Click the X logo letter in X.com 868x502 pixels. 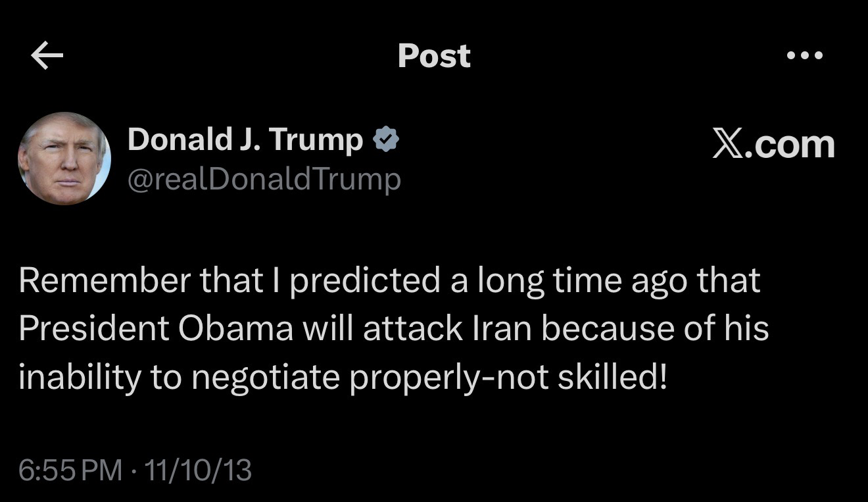coord(729,143)
